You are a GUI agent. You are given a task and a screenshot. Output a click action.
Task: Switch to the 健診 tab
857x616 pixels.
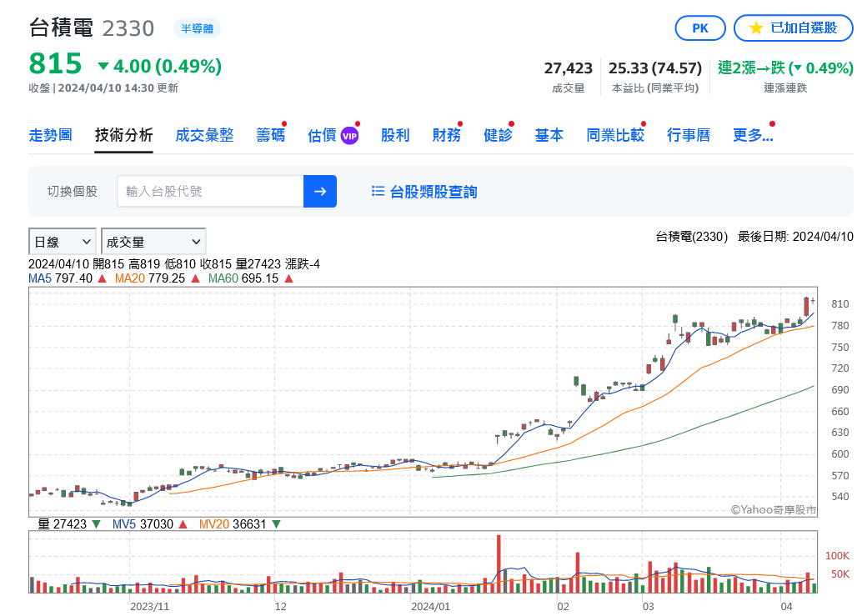point(498,135)
